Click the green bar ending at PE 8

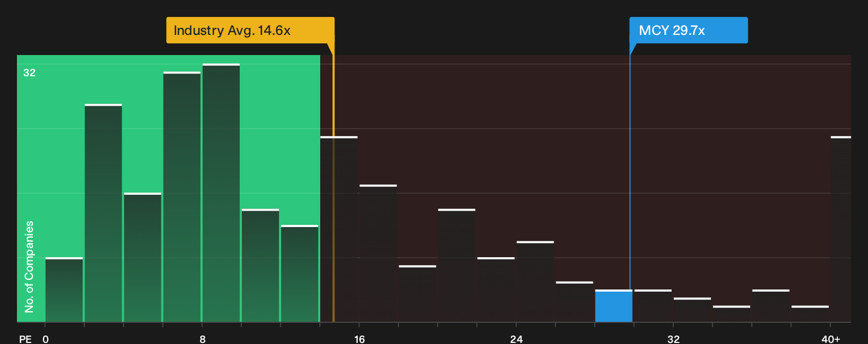coord(182,197)
